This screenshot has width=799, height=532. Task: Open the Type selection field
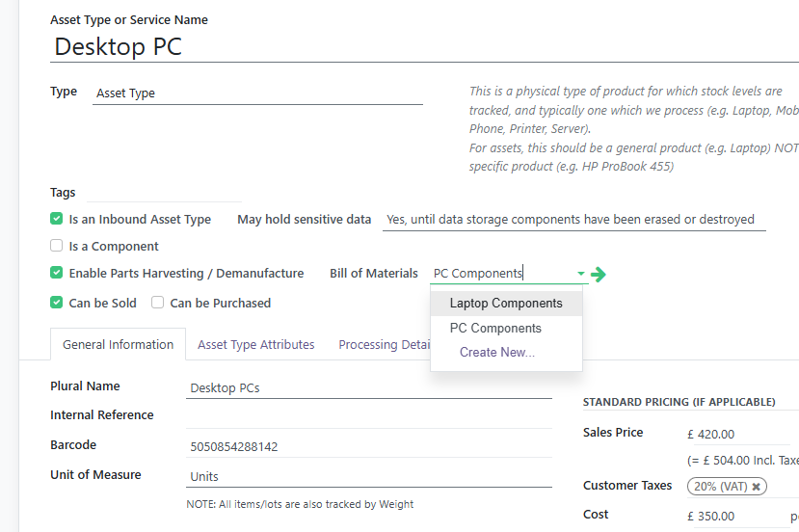click(x=257, y=93)
